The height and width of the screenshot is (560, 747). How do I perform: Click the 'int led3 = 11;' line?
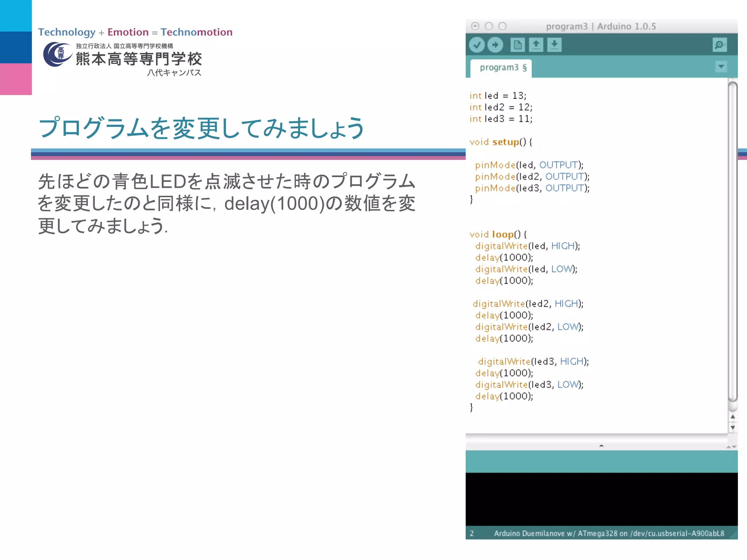tap(501, 119)
